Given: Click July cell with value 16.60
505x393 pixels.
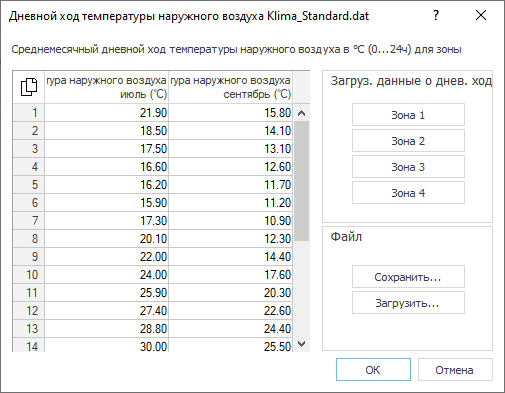Looking at the screenshot, I should click(107, 167).
